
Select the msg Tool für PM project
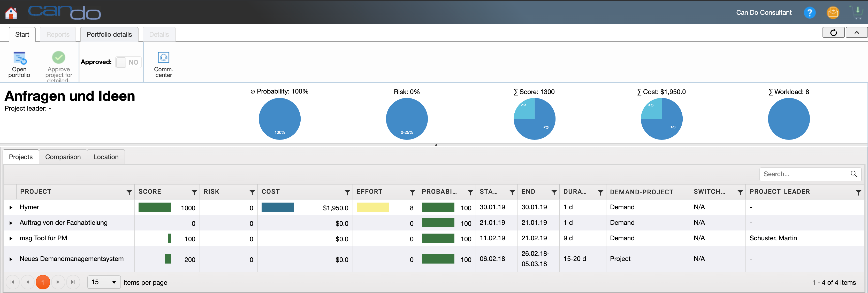(43, 238)
